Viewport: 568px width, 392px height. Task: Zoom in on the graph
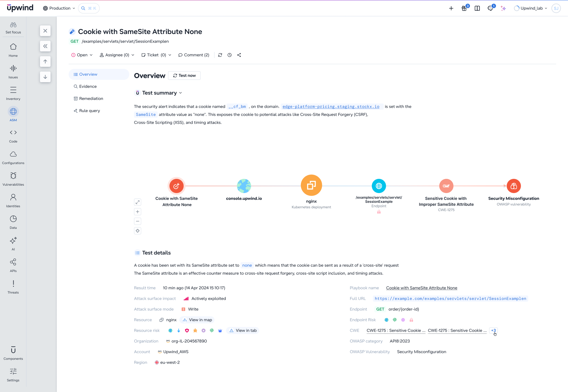pyautogui.click(x=138, y=212)
